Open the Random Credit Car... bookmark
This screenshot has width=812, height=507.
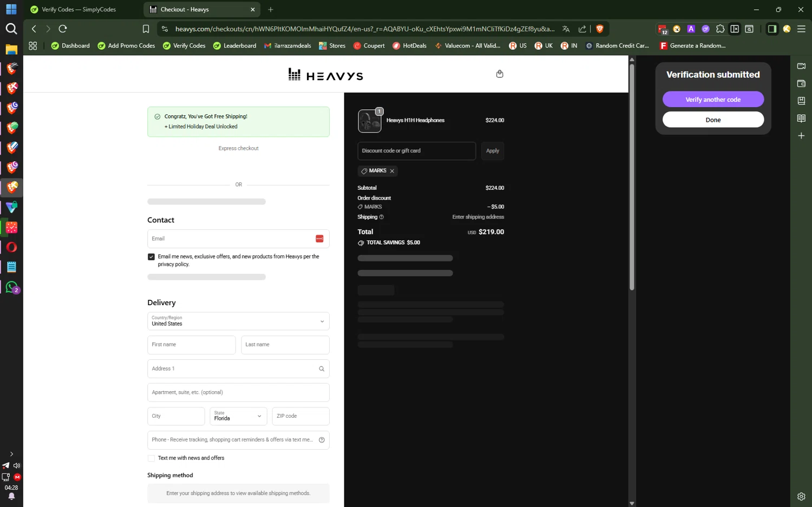click(617, 46)
